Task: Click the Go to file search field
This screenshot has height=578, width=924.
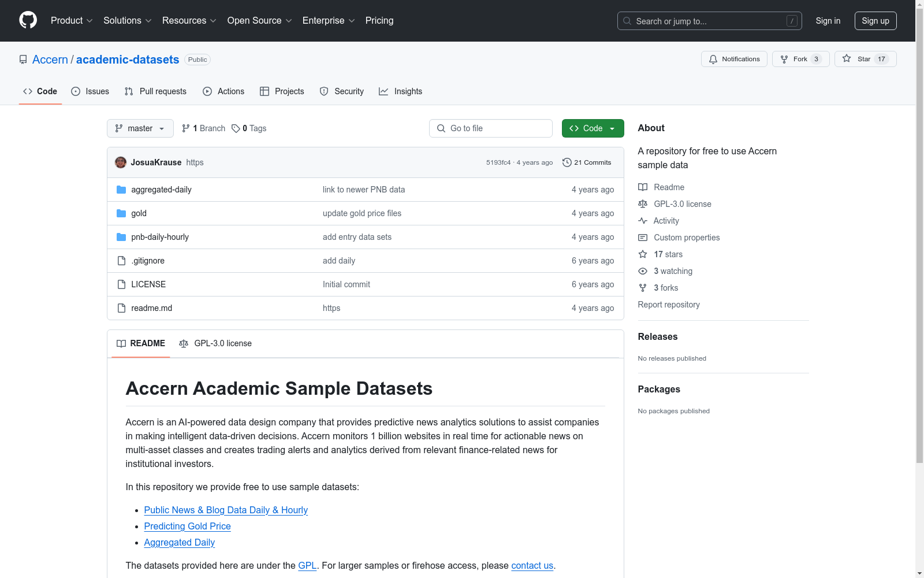Action: click(x=491, y=128)
